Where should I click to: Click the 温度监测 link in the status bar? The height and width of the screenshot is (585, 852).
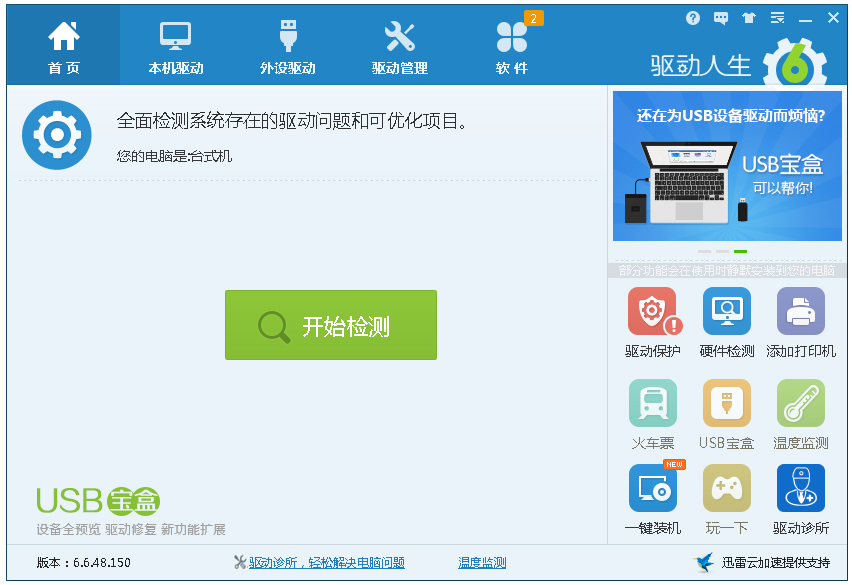click(482, 563)
